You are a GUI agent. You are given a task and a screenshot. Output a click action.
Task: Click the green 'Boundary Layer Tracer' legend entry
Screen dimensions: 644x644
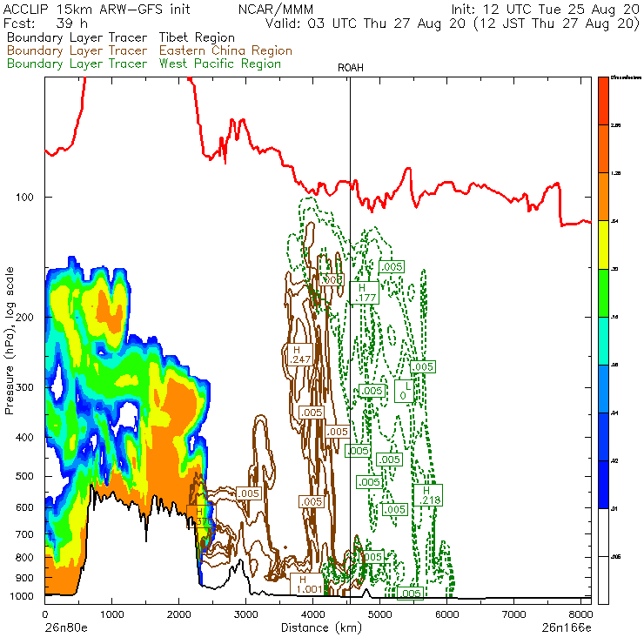(77, 64)
